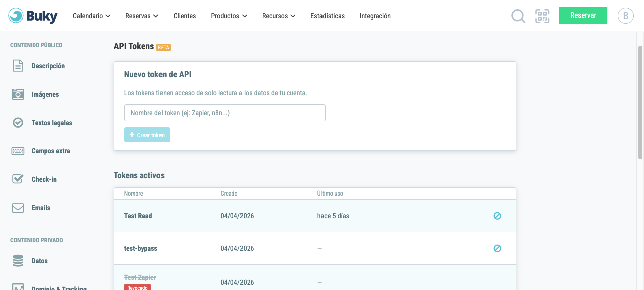644x290 pixels.
Task: Open Datos section
Action: pos(40,261)
